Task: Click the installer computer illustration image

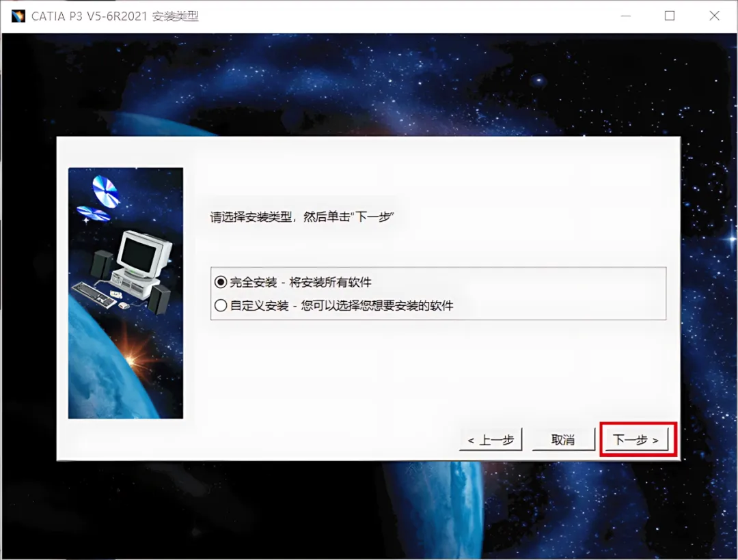Action: (x=126, y=293)
